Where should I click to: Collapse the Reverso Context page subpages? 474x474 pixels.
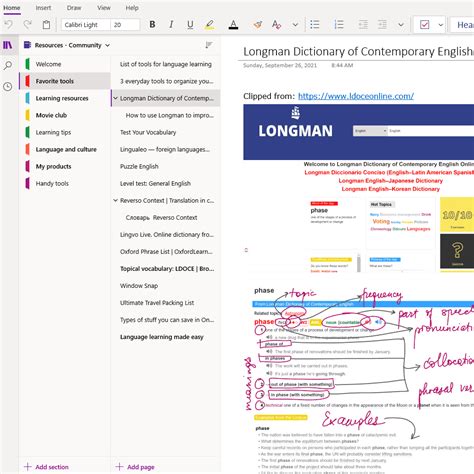click(115, 200)
